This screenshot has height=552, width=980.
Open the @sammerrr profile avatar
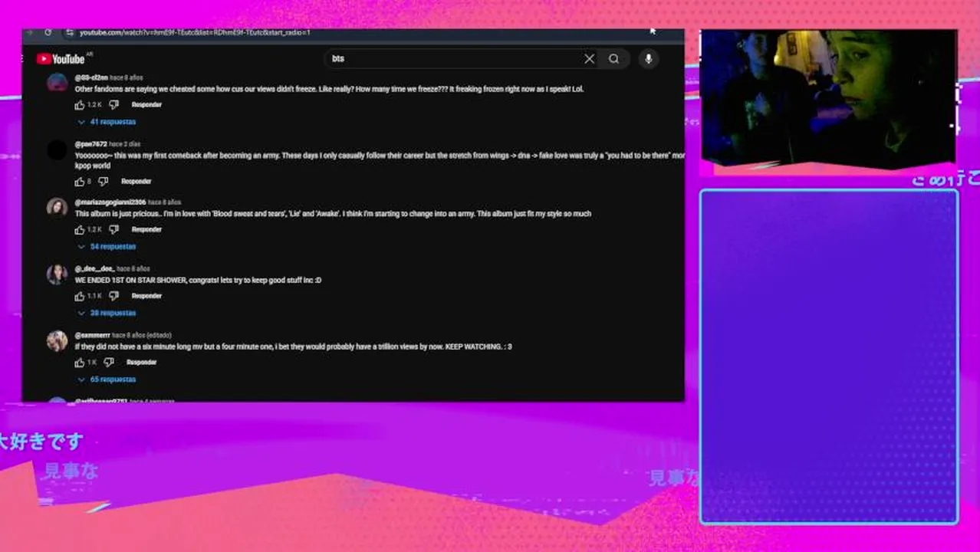tap(57, 340)
